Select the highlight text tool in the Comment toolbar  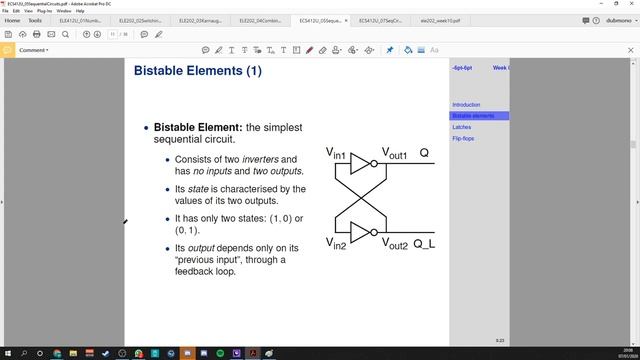pos(219,50)
